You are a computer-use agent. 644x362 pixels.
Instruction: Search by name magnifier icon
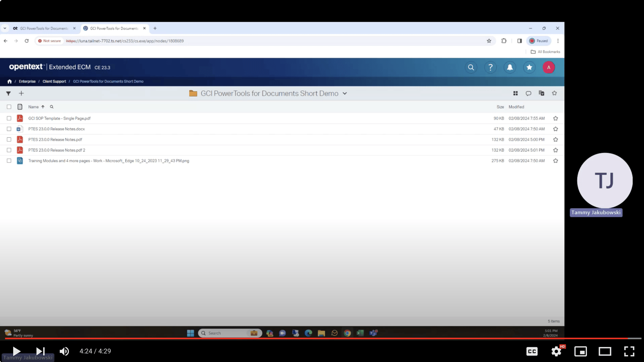click(x=52, y=107)
